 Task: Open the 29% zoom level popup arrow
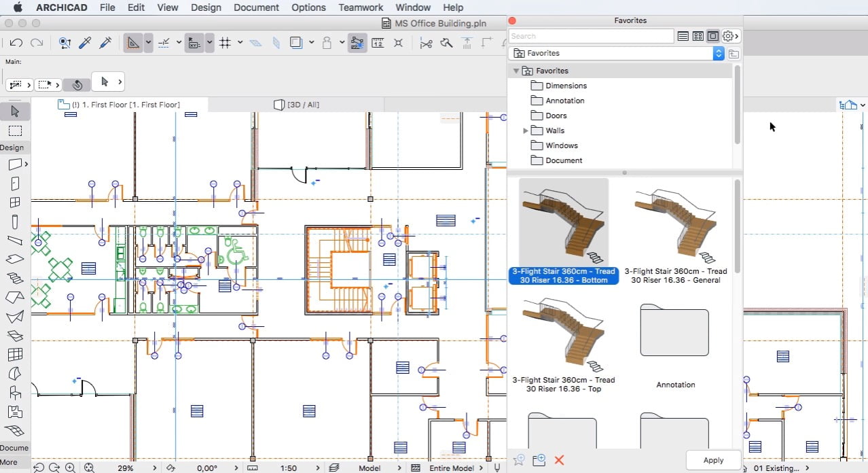pos(155,468)
